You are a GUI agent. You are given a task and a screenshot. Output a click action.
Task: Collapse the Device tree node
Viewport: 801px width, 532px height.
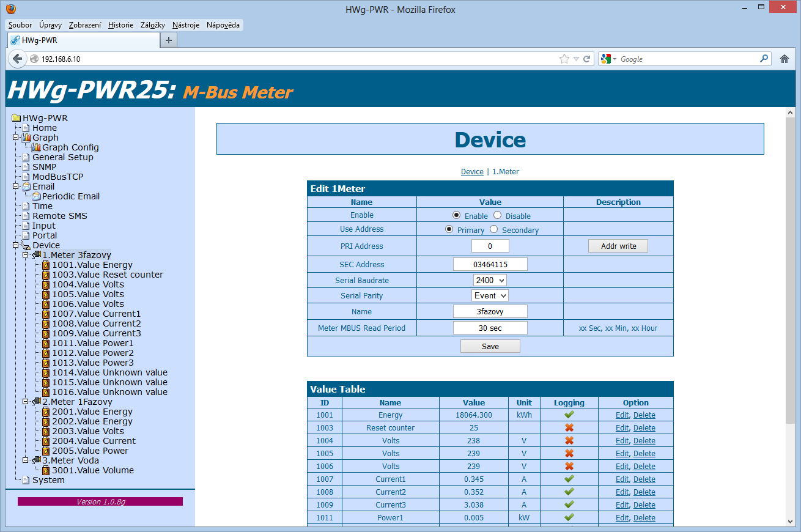coord(16,245)
